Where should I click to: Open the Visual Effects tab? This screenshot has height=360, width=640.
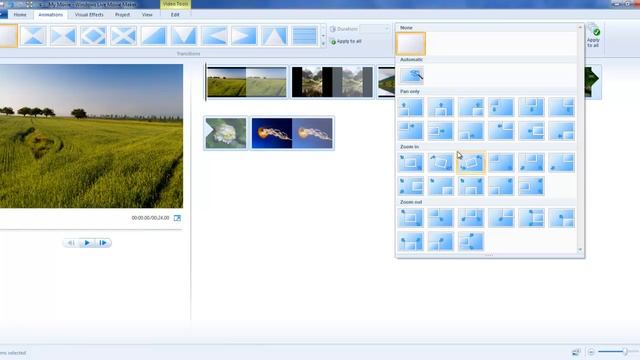click(89, 15)
